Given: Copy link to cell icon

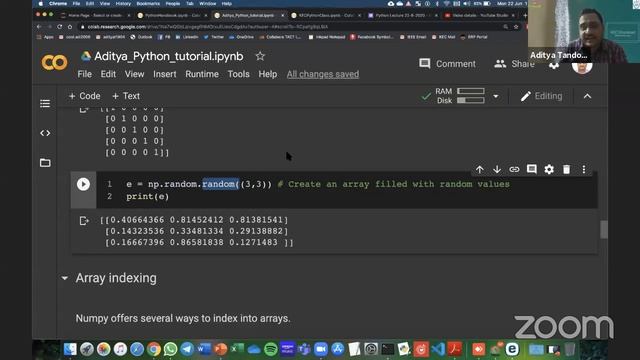Looking at the screenshot, I should tap(514, 169).
